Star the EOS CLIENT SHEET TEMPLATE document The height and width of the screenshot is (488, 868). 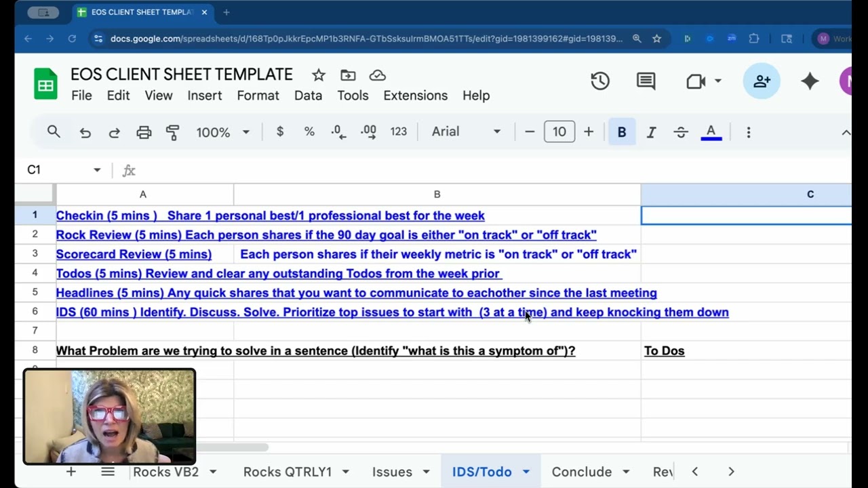point(319,75)
